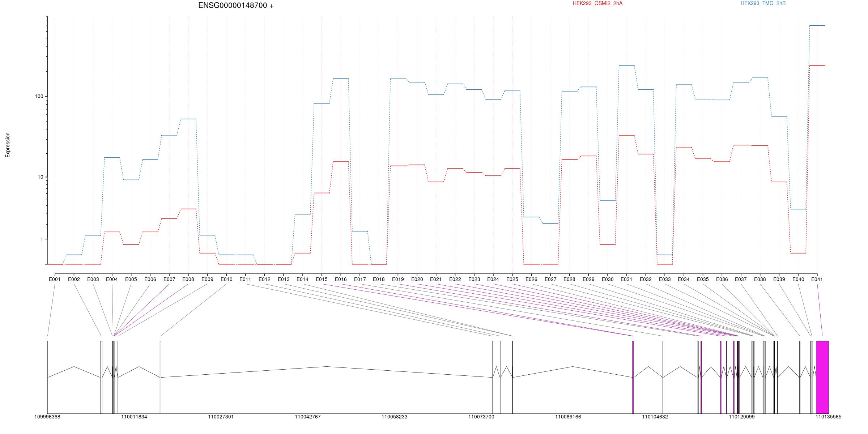Click exon label E041
Screen dimensions: 868x434
[817, 279]
